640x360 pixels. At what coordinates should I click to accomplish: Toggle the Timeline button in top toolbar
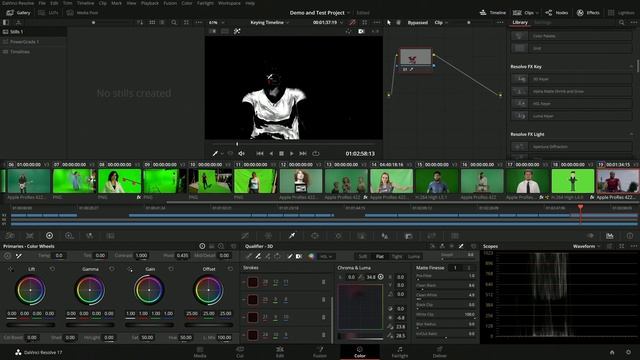pyautogui.click(x=493, y=13)
